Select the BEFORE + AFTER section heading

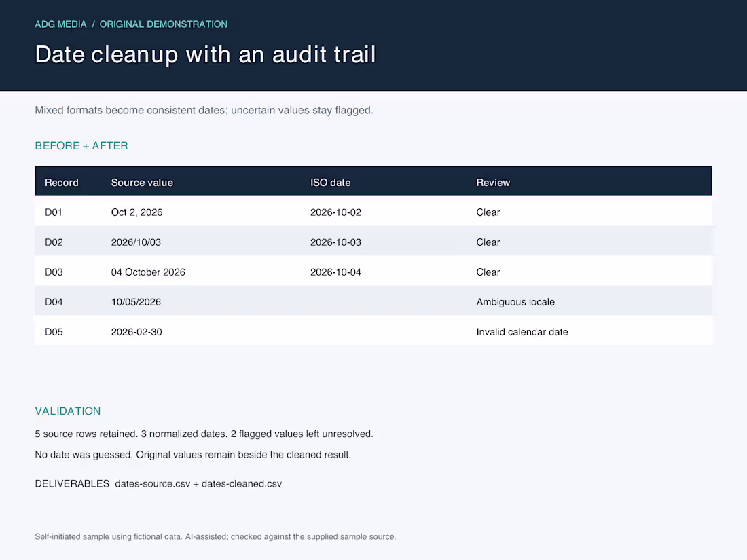point(81,146)
